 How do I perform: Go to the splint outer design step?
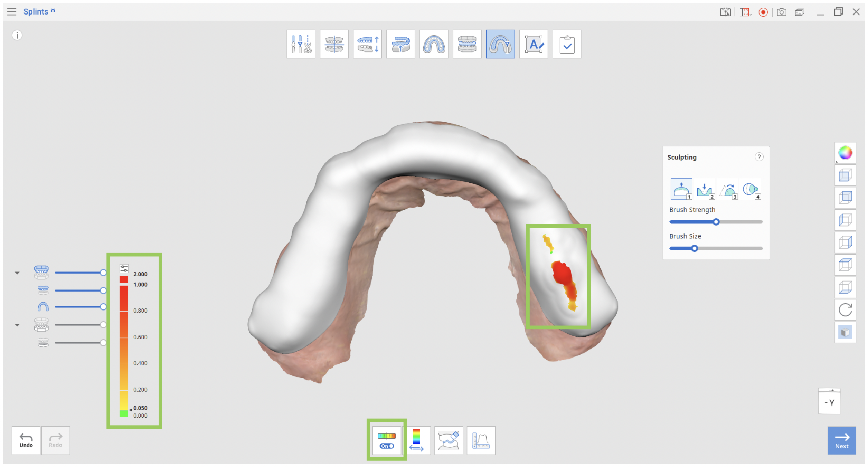434,44
